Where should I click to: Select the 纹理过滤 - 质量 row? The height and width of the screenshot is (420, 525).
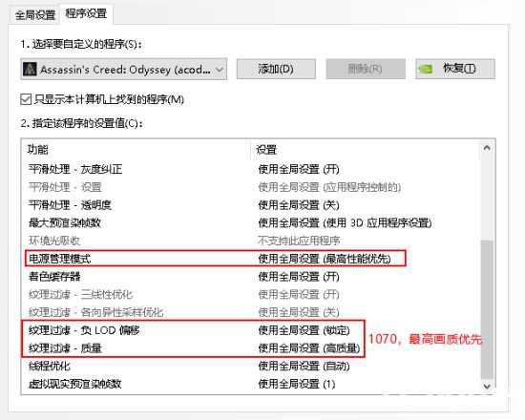(x=251, y=348)
